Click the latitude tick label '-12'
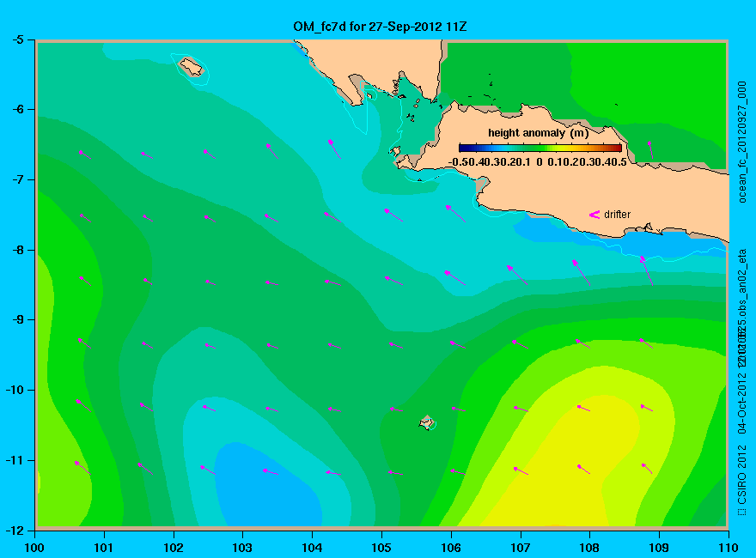The height and width of the screenshot is (558, 756). tap(15, 530)
